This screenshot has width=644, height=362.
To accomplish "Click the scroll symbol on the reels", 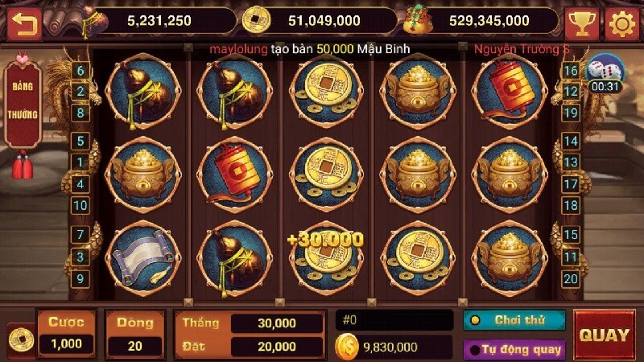I will click(x=143, y=258).
